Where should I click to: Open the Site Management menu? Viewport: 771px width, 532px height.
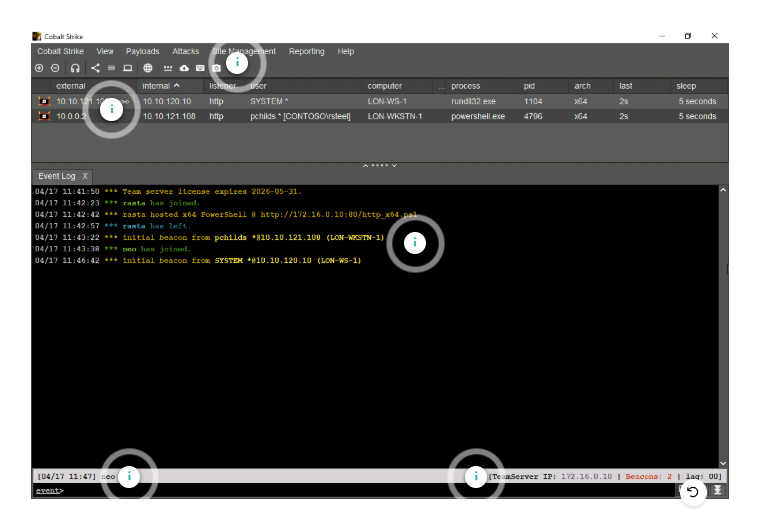point(244,52)
